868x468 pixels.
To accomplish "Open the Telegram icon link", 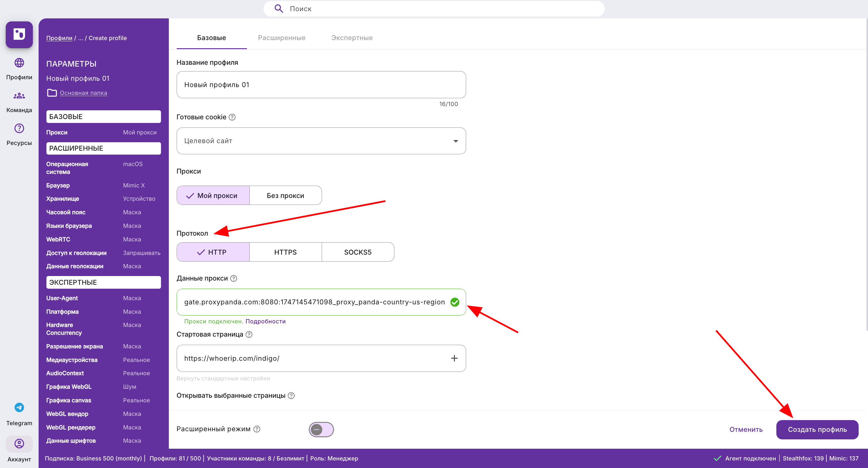I will (19, 407).
